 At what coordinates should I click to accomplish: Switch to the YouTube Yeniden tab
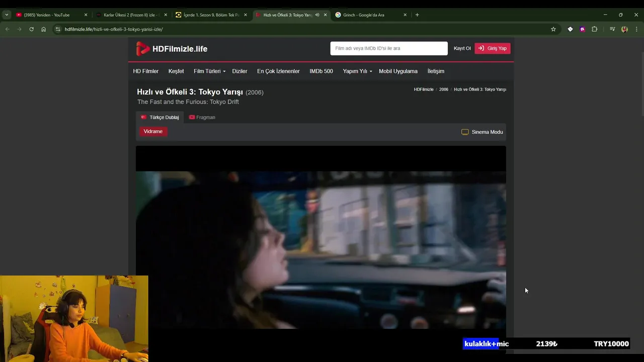coord(47,15)
